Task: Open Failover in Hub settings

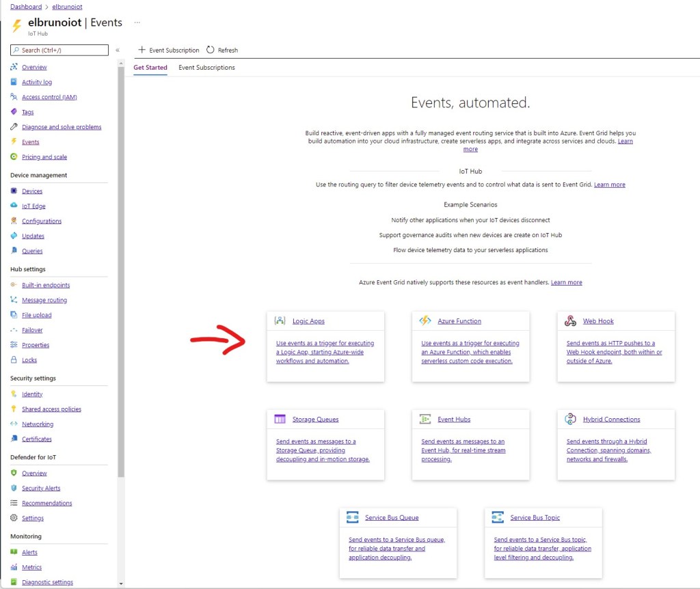Action: click(x=32, y=330)
